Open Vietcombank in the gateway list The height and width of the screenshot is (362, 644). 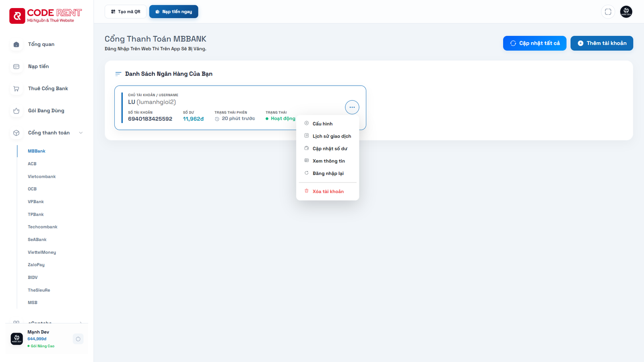[x=41, y=177]
